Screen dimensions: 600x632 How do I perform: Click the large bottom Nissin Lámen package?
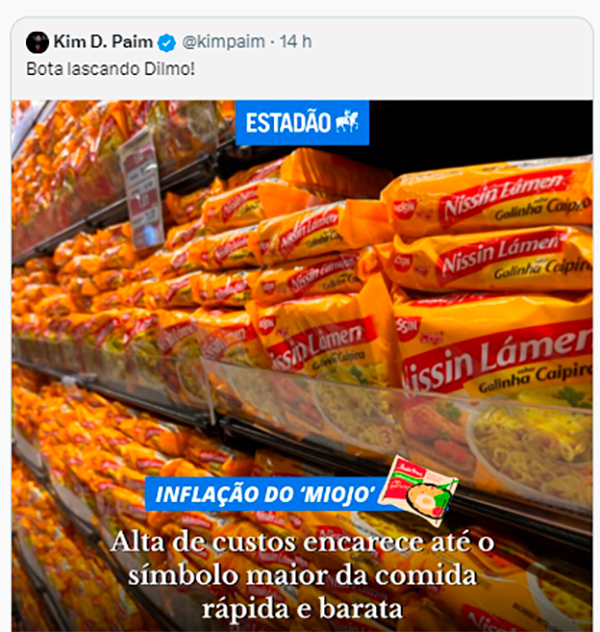click(493, 348)
